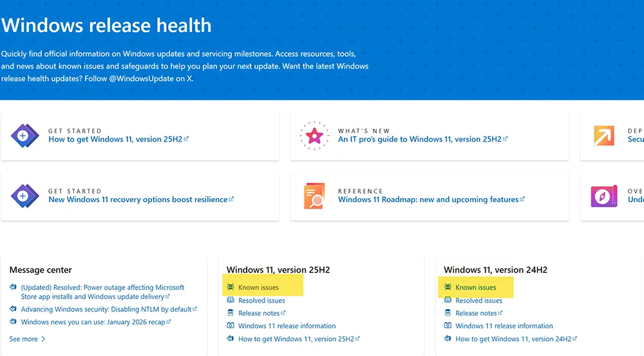Click the icon beside 24H2 Known issues
This screenshot has width=644, height=356.
(x=448, y=287)
